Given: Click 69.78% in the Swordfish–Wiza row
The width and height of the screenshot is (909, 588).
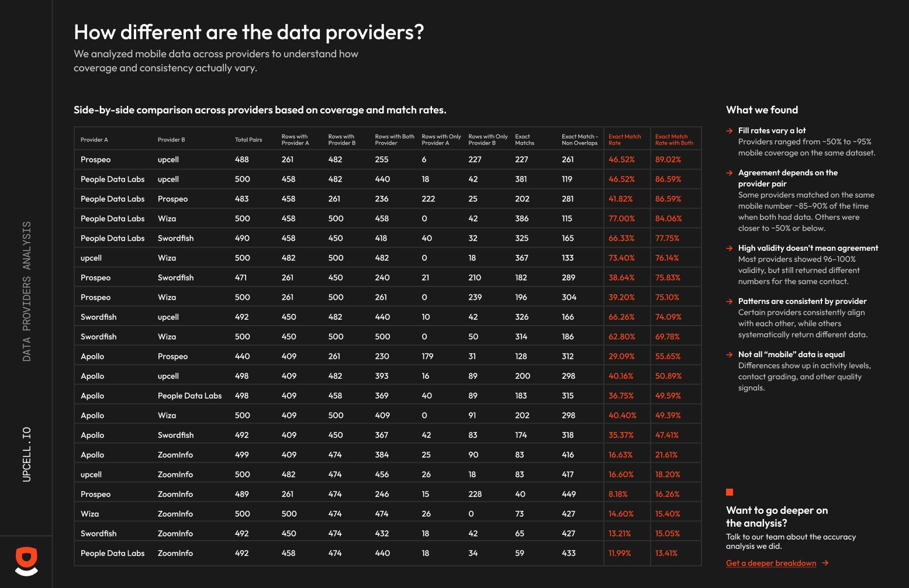Looking at the screenshot, I should (x=668, y=337).
